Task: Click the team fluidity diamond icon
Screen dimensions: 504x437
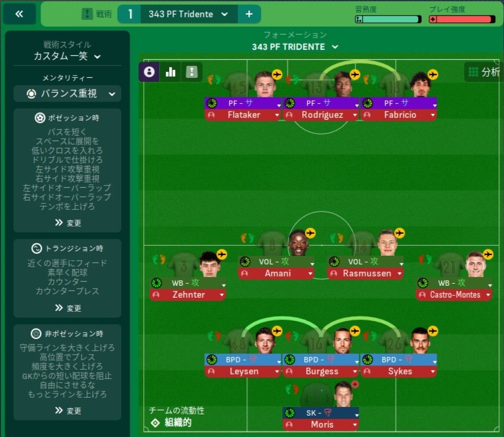Action: click(155, 422)
